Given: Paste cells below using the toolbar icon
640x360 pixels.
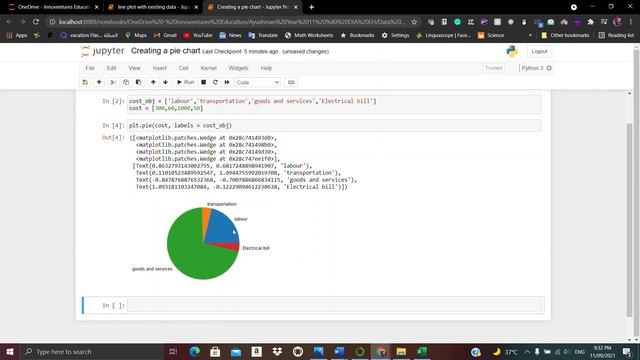Looking at the screenshot, I should tap(139, 82).
